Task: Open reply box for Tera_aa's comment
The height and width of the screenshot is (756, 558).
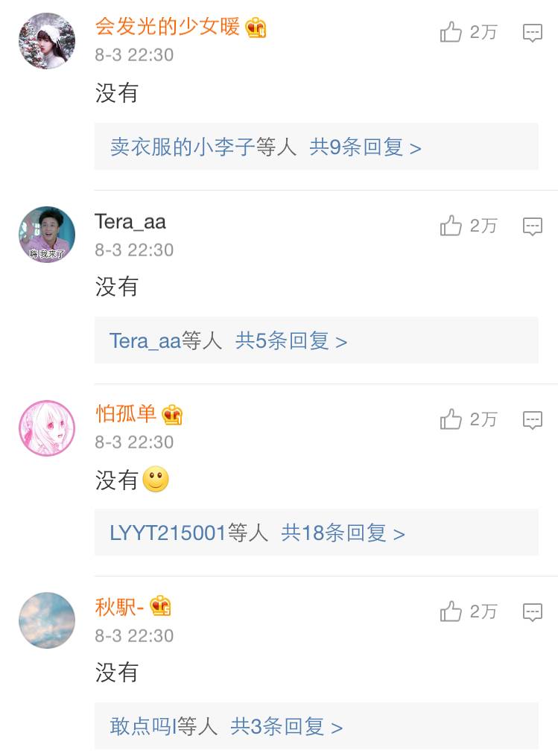Action: [x=532, y=226]
